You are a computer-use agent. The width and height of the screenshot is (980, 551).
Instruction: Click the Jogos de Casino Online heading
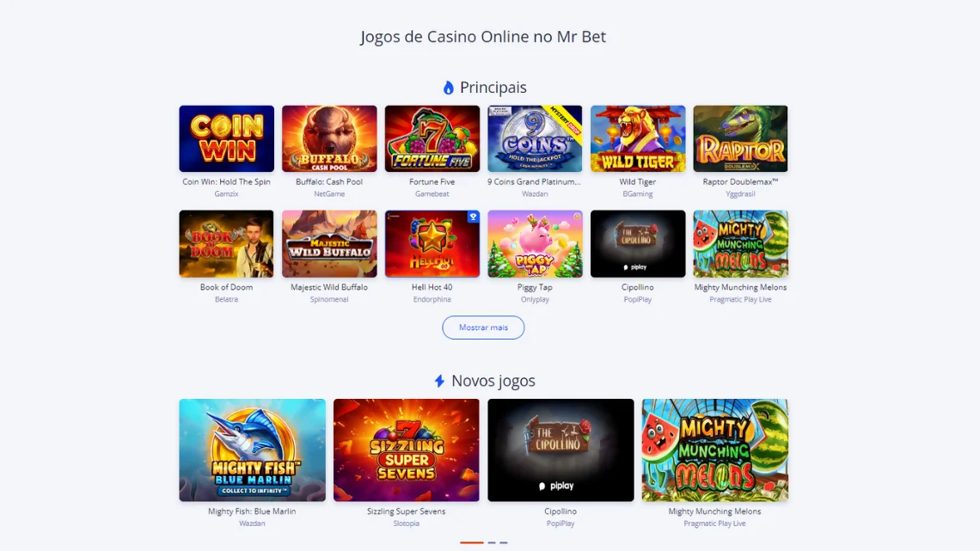click(x=483, y=37)
